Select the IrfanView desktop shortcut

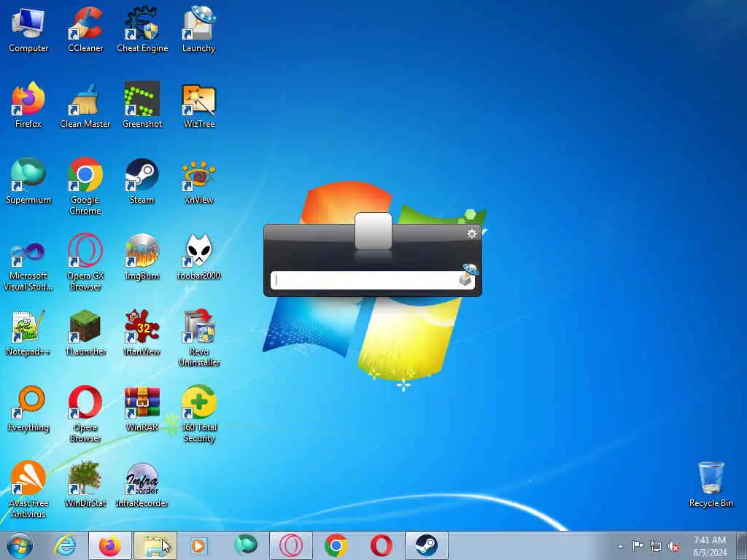[142, 332]
